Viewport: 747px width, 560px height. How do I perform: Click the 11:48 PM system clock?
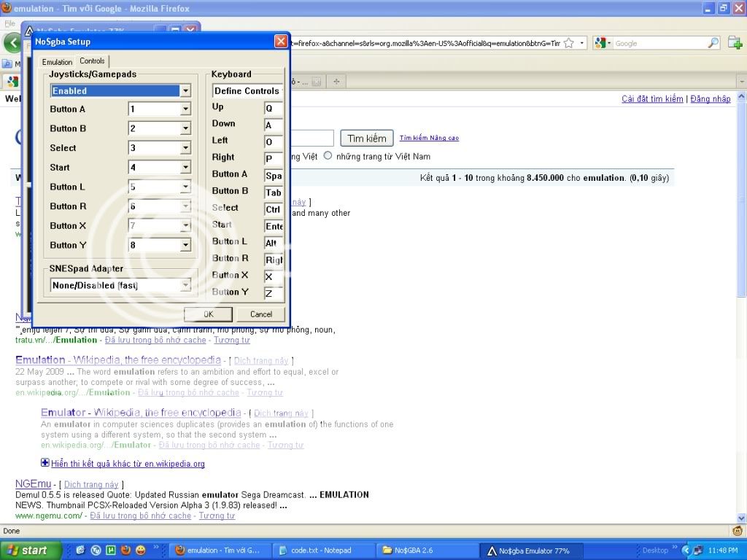[723, 551]
